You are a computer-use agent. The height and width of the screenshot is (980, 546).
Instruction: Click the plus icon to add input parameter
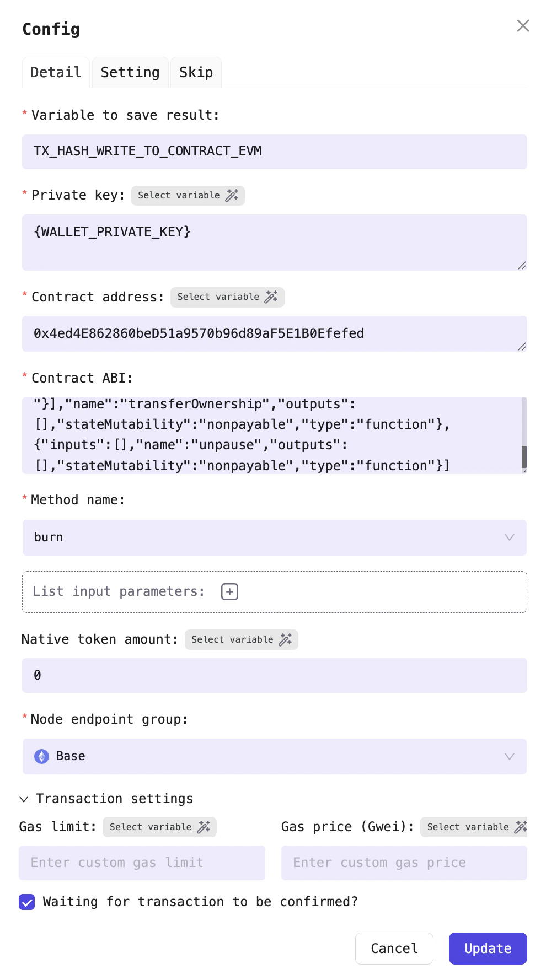click(x=229, y=591)
